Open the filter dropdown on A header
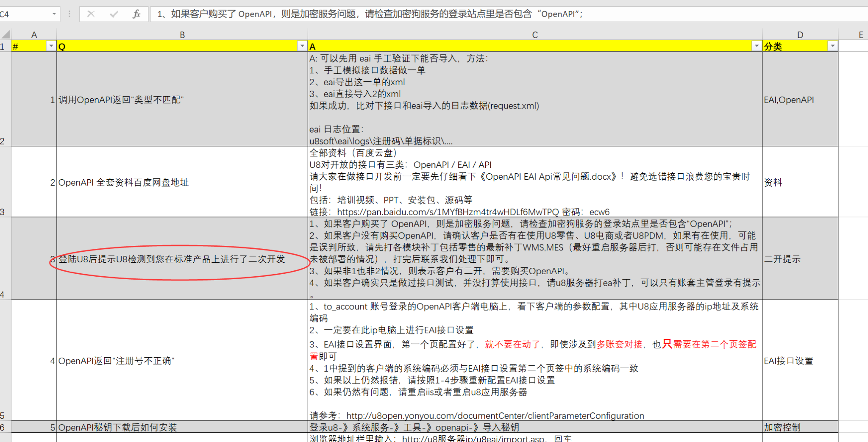This screenshot has height=442, width=868. (757, 46)
